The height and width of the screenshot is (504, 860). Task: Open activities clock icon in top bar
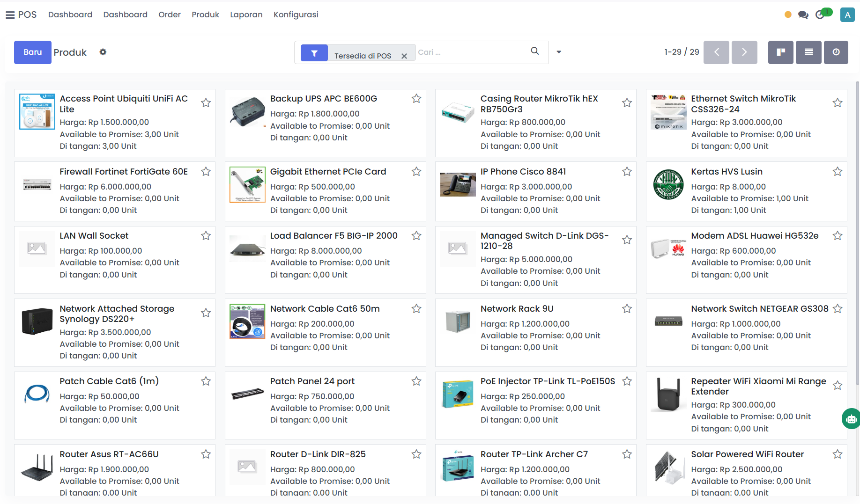820,15
